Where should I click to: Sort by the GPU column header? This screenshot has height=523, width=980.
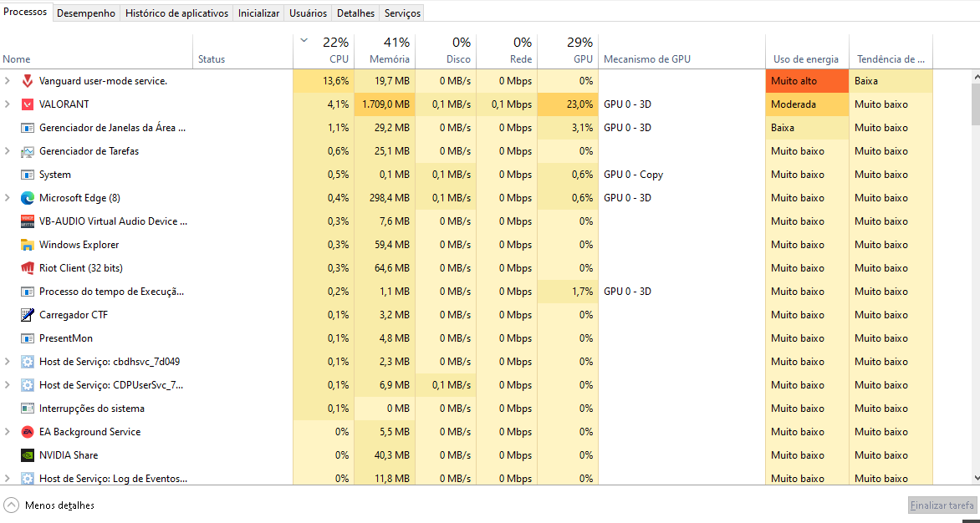(x=568, y=51)
